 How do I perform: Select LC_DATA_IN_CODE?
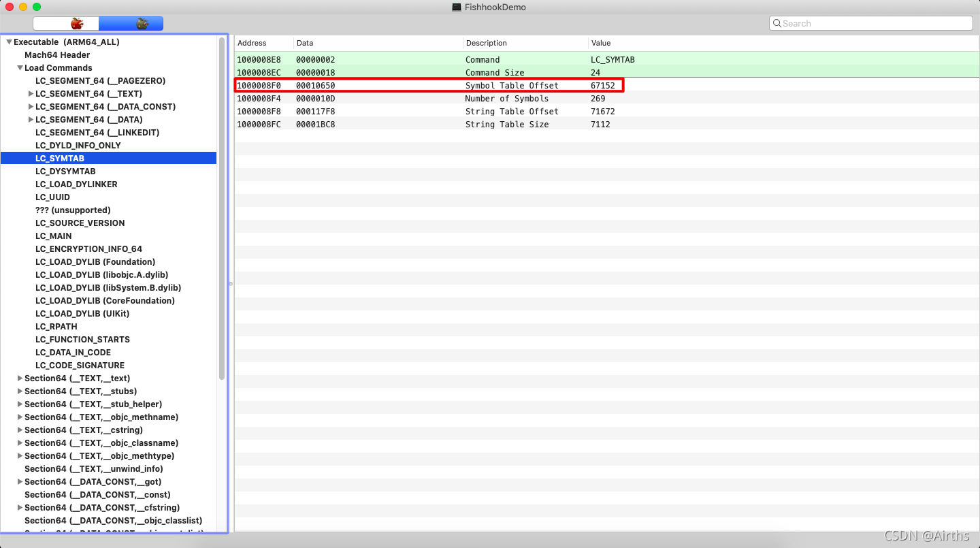73,353
